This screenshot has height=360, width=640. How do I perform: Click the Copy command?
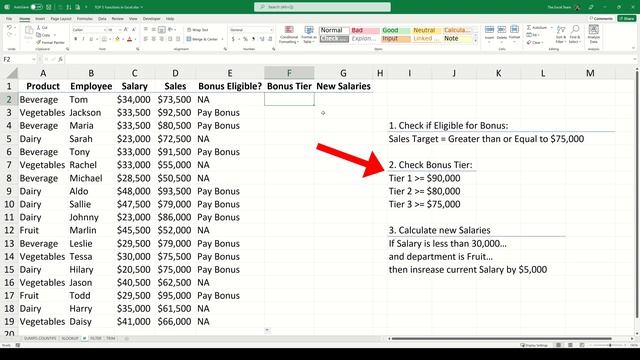(x=44, y=35)
